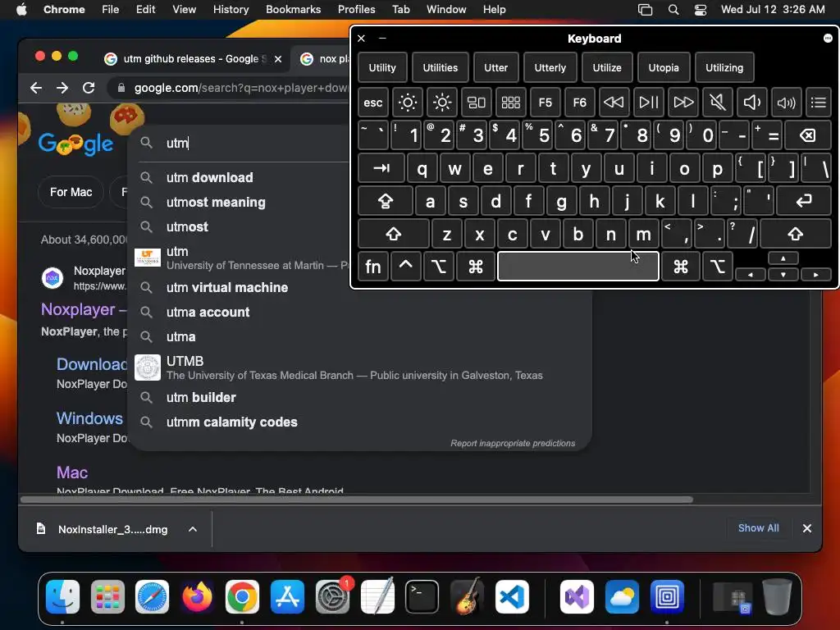
Task: Mute sound with the speaker-slash key
Action: pos(717,102)
